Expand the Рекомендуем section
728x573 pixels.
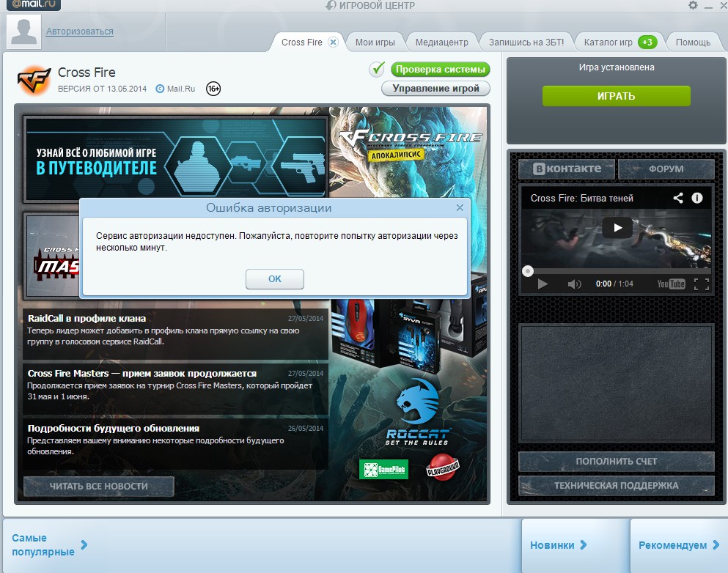pos(678,545)
